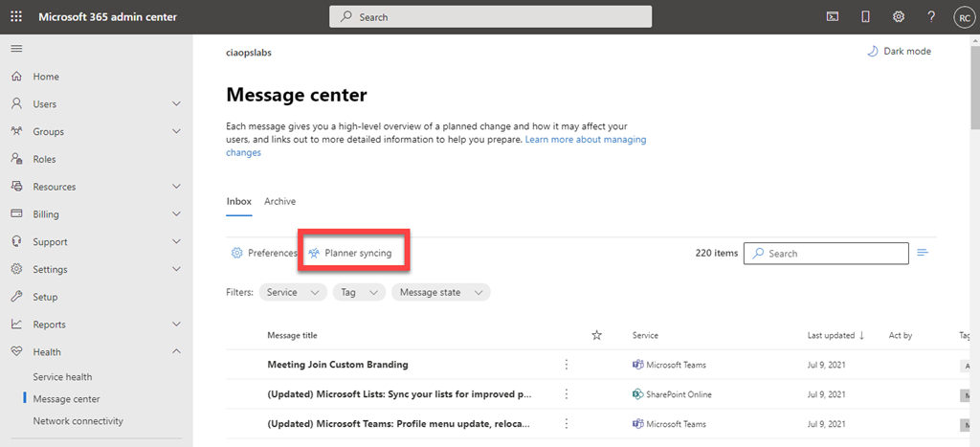
Task: Toggle Dark mode
Action: pyautogui.click(x=900, y=52)
